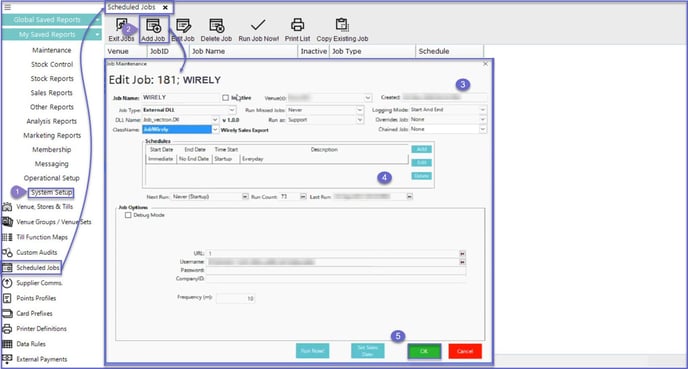688x369 pixels.
Task: Click the Frequency (m) input field
Action: (236, 298)
